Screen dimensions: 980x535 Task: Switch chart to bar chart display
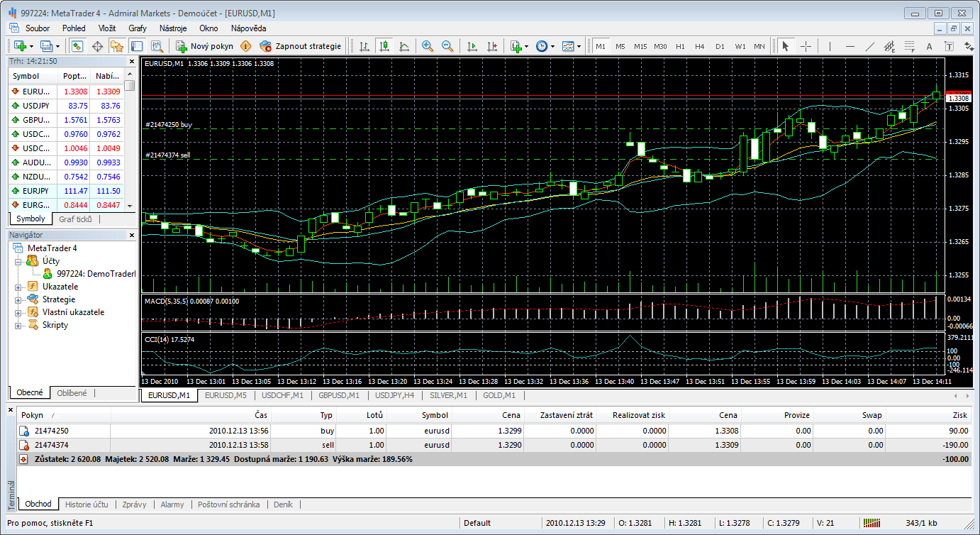point(364,46)
